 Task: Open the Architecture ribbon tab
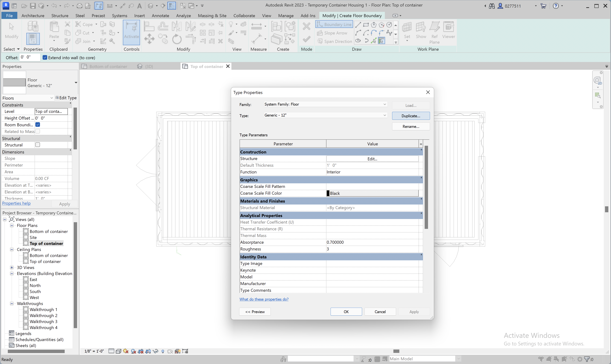point(33,15)
